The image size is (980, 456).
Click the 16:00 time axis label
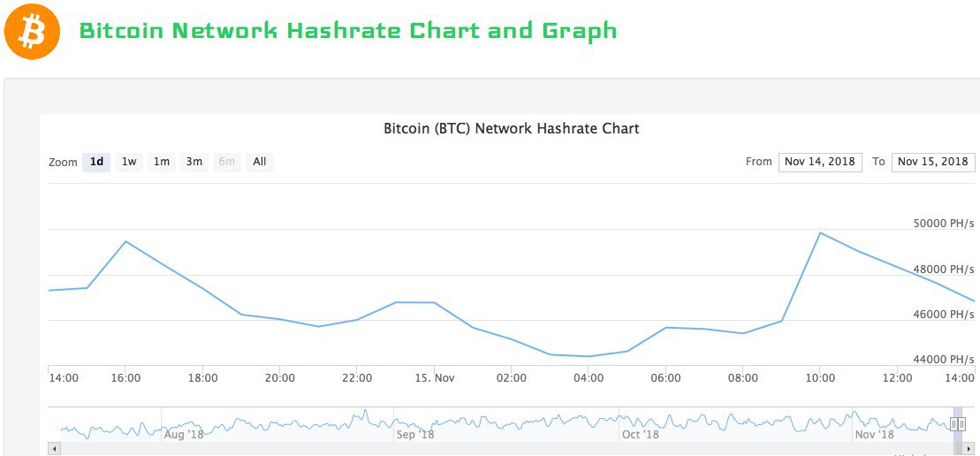tap(125, 378)
